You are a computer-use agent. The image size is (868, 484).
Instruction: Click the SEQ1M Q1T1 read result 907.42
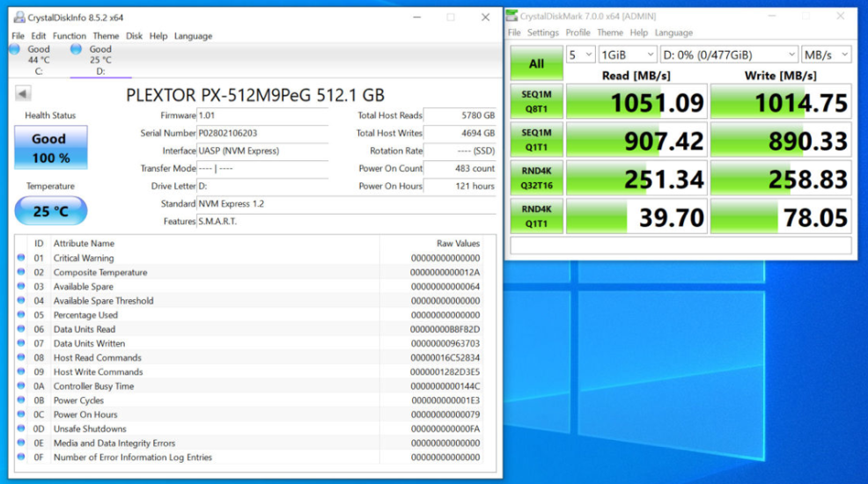click(x=636, y=139)
